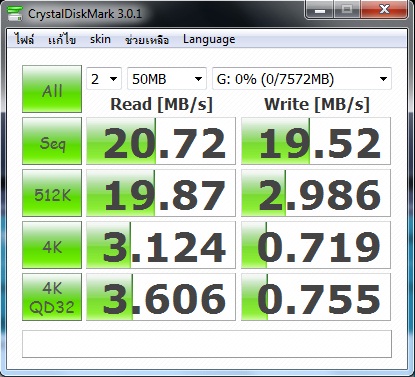Click the Seq write result 19.52
Screen dimensions: 415x377
[316, 141]
